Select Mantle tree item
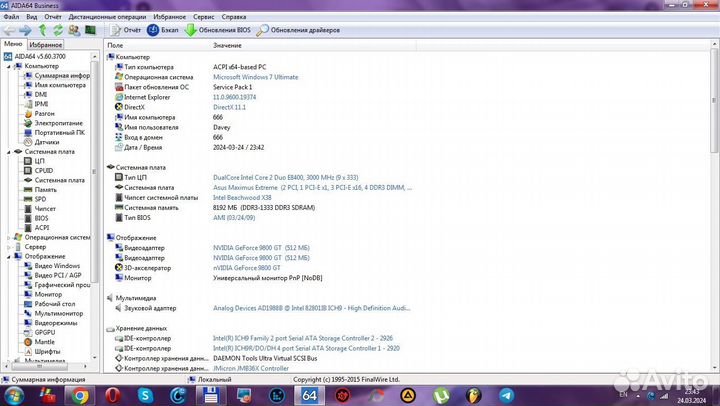The height and width of the screenshot is (406, 720). coord(39,342)
